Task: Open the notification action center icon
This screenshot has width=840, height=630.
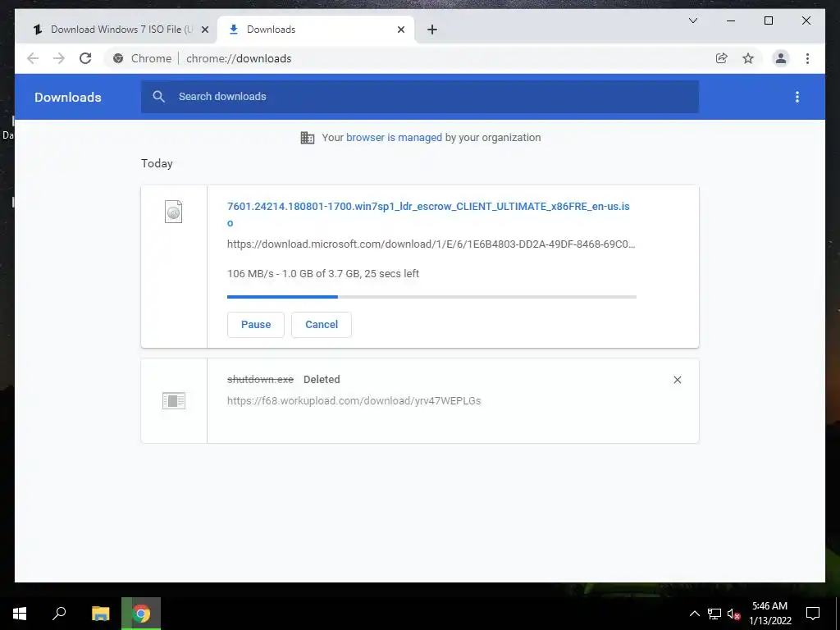Action: tap(813, 614)
